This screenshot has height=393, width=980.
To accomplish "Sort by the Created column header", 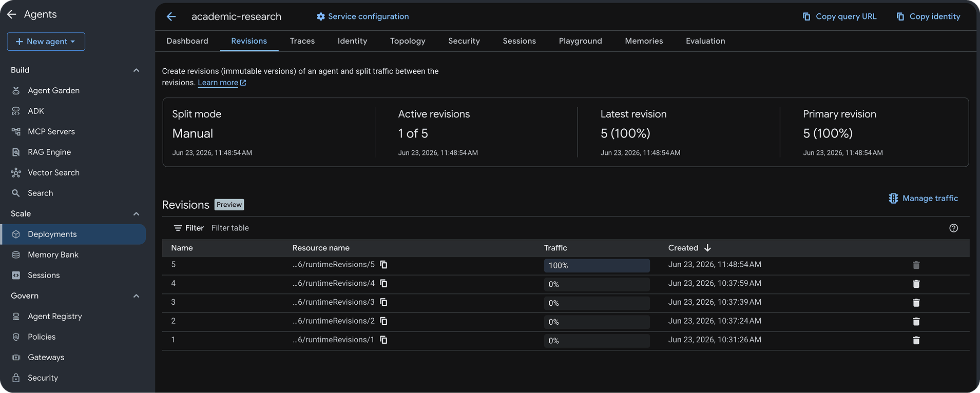I will click(x=689, y=248).
